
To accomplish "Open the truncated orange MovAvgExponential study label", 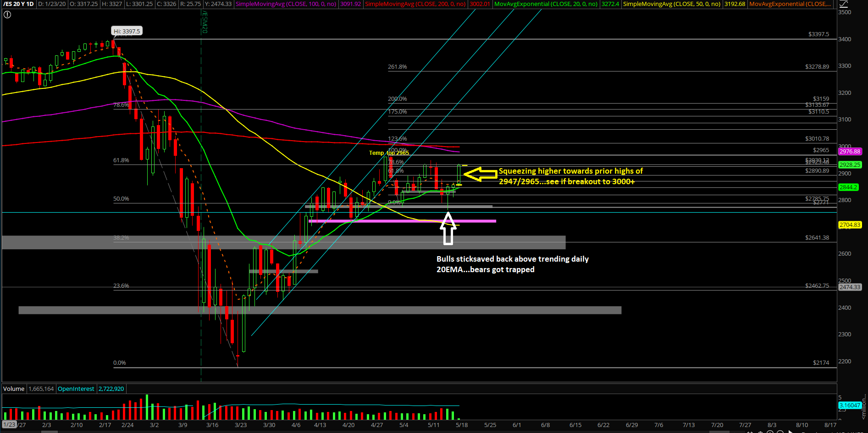I will tap(790, 4).
